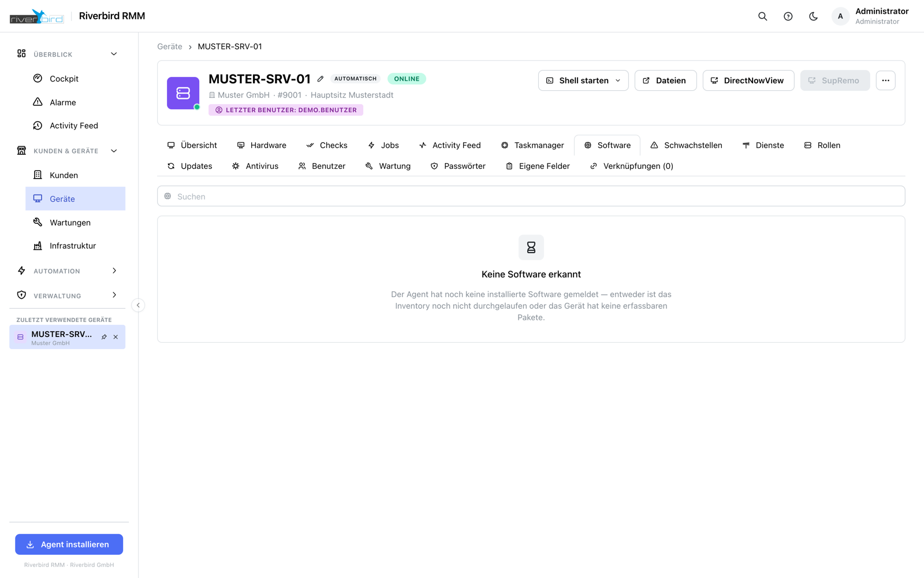Open the Taskmanager tab

(532, 145)
